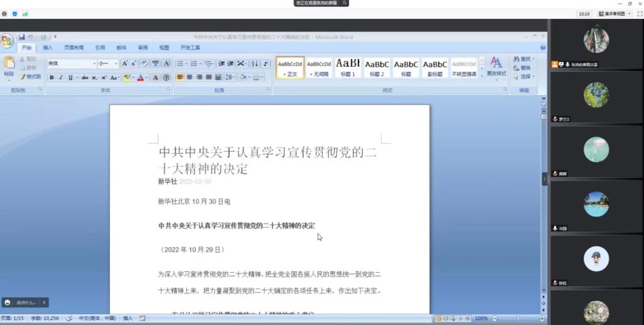Screen dimensions: 644x325
Task: Open the font size dropdown showing 小一
Action: [x=108, y=64]
